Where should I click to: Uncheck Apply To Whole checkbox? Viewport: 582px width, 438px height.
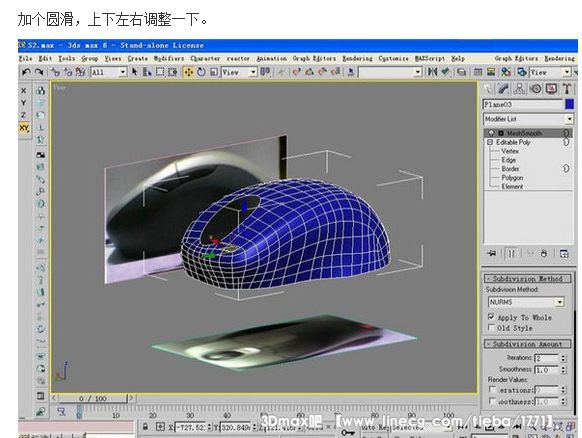click(x=491, y=317)
